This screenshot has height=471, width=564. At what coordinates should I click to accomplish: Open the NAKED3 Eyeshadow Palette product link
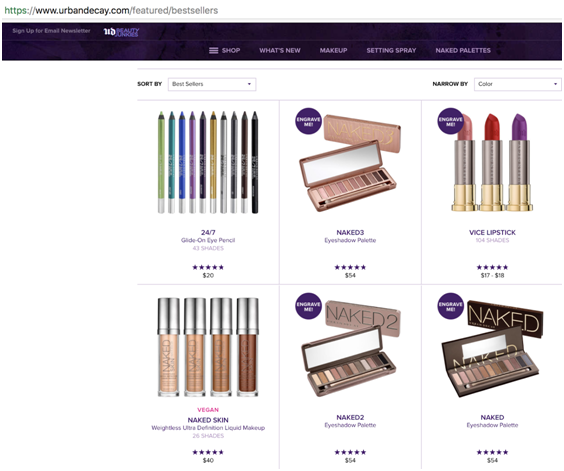tap(350, 236)
